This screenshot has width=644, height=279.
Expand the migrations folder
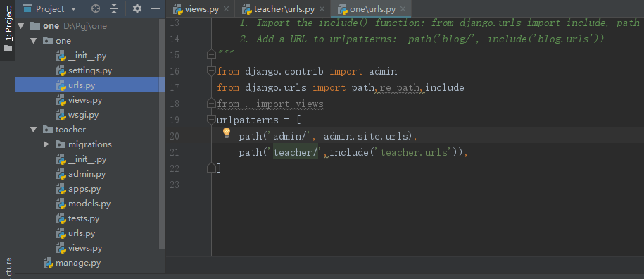46,144
